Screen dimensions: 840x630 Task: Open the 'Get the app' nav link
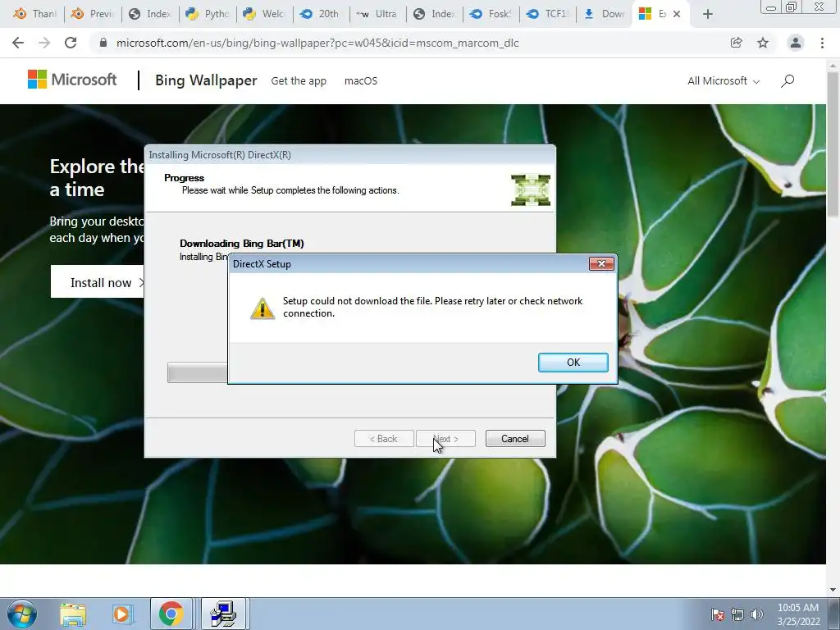(x=299, y=81)
